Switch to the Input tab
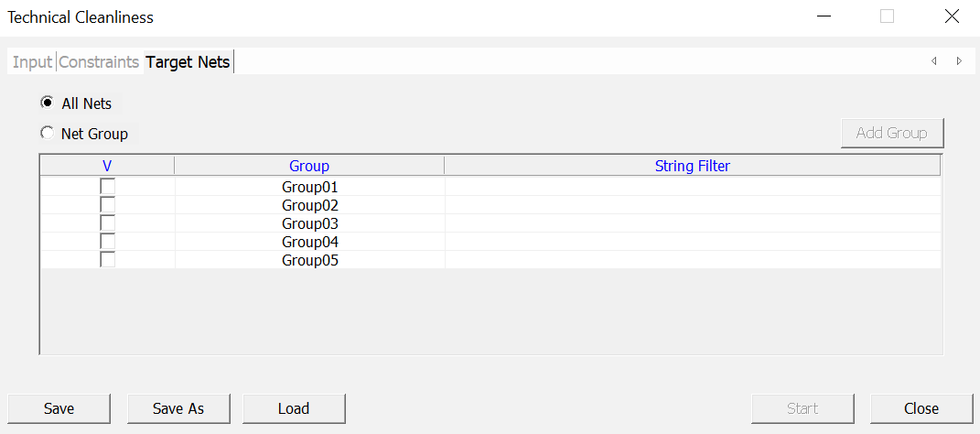 click(x=32, y=62)
